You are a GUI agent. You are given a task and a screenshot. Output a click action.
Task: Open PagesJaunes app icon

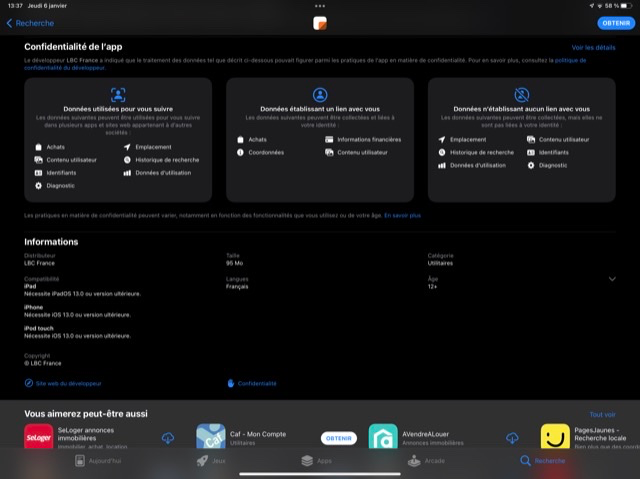coord(555,438)
